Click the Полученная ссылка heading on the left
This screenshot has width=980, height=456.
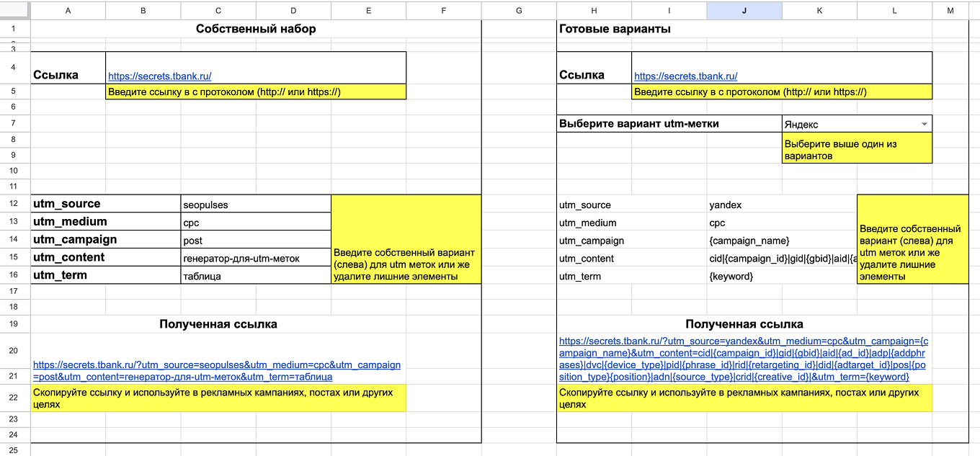point(218,324)
